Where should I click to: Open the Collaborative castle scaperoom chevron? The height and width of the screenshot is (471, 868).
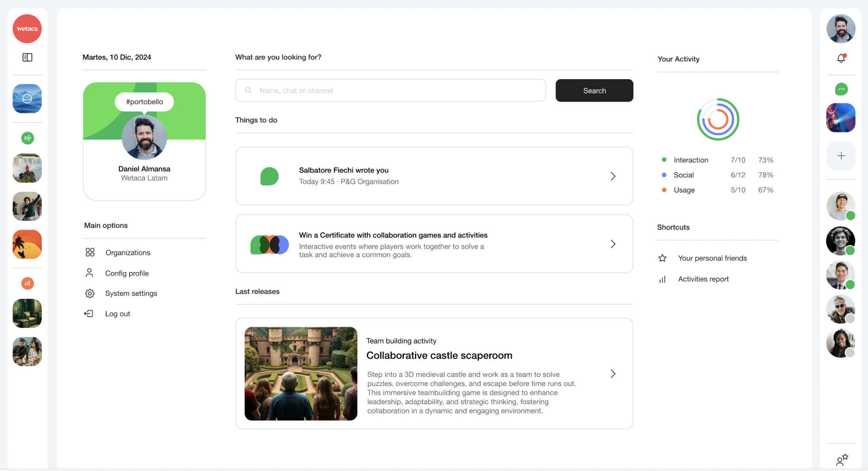pos(613,374)
